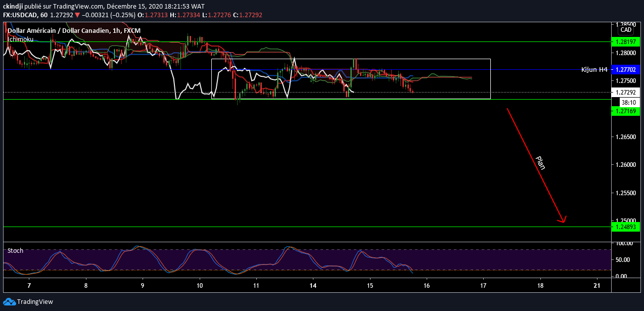Click the date label 14 on time axis
This screenshot has height=311, width=644.
tap(313, 285)
